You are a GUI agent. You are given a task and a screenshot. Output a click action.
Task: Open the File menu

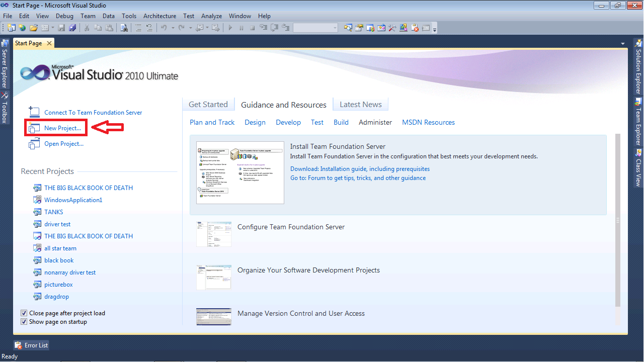click(8, 16)
